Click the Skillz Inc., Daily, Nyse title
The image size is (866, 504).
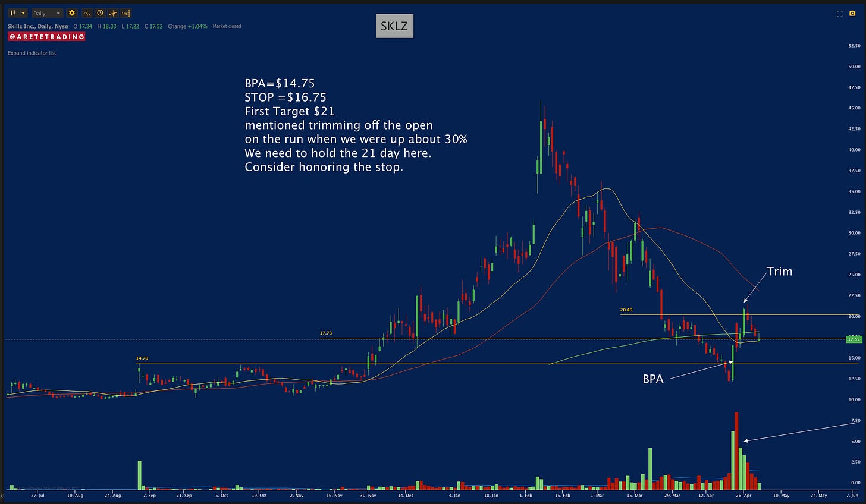[38, 26]
